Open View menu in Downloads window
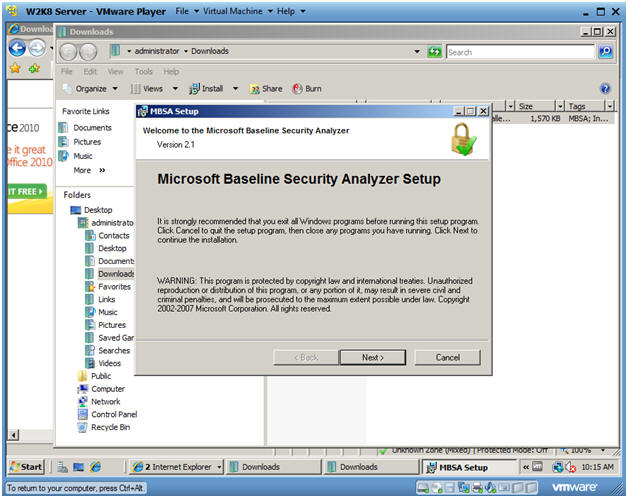 pyautogui.click(x=115, y=72)
